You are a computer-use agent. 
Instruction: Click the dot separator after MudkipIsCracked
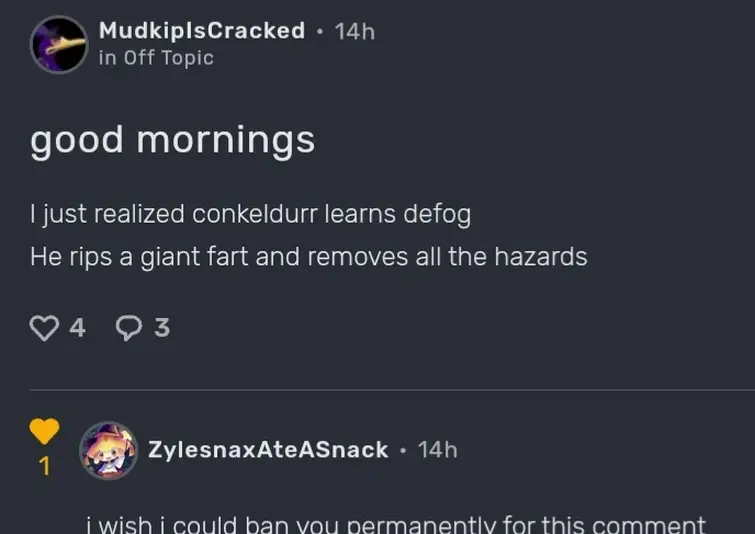[319, 31]
